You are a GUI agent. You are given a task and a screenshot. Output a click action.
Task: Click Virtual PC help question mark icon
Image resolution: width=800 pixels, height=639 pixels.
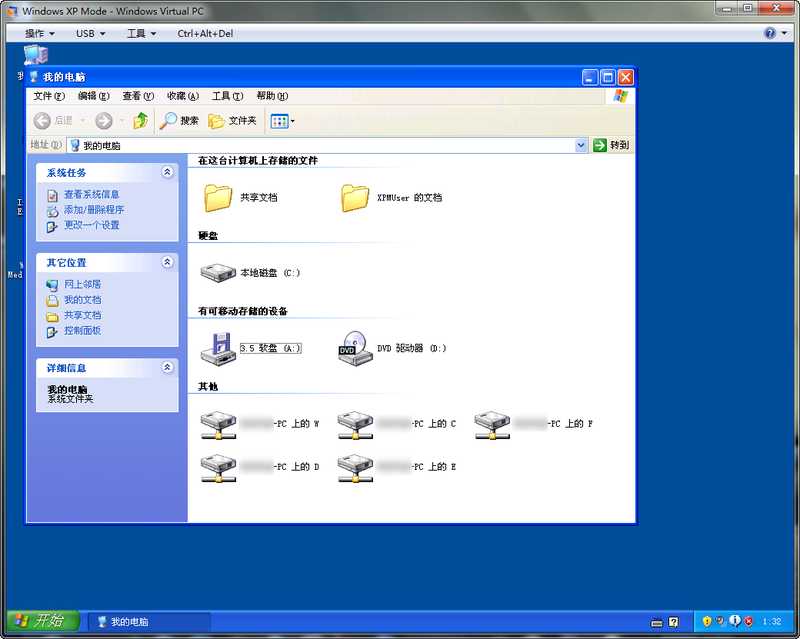tap(770, 34)
